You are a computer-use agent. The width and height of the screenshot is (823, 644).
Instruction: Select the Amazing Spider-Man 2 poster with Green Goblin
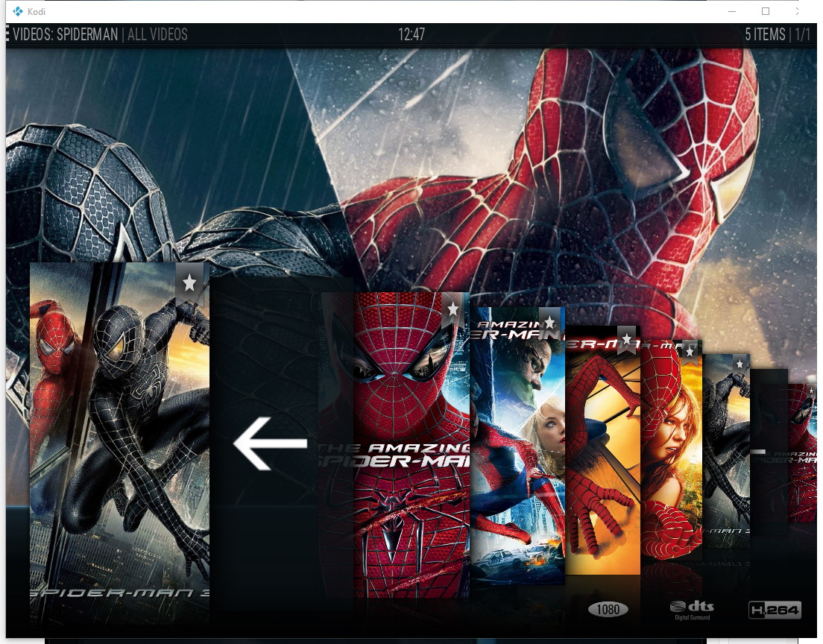(517, 446)
